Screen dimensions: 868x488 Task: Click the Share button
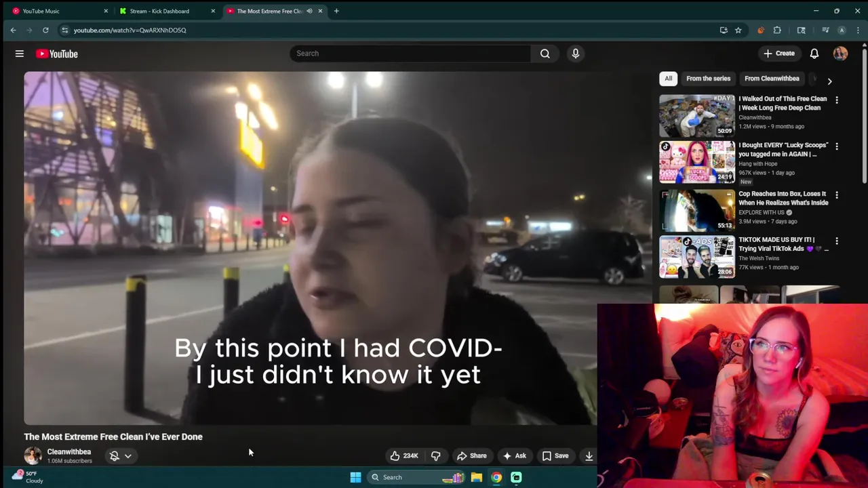point(471,455)
